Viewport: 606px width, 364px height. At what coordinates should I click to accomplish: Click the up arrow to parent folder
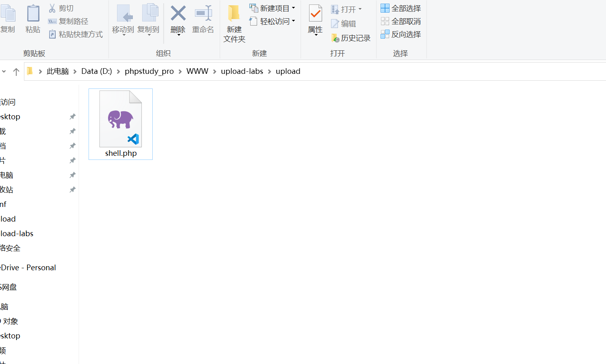[x=16, y=71]
